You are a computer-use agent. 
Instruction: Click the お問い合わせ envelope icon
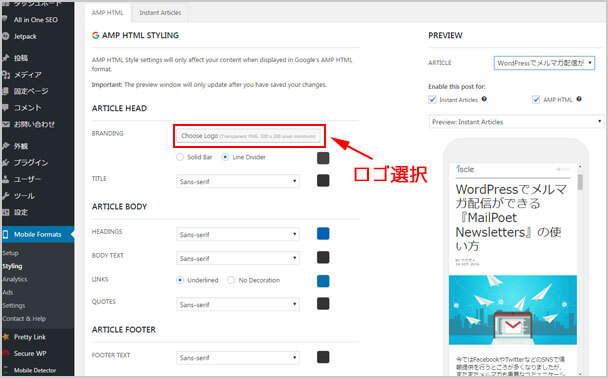coord(5,124)
